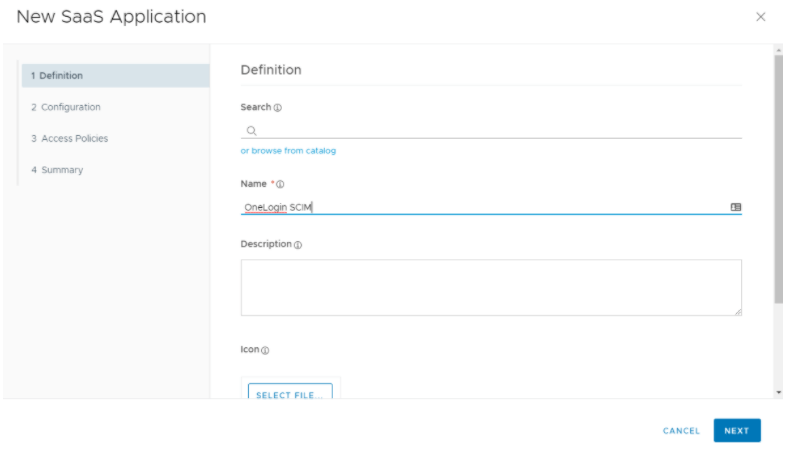
Task: Click the Cancel button
Action: pyautogui.click(x=681, y=431)
